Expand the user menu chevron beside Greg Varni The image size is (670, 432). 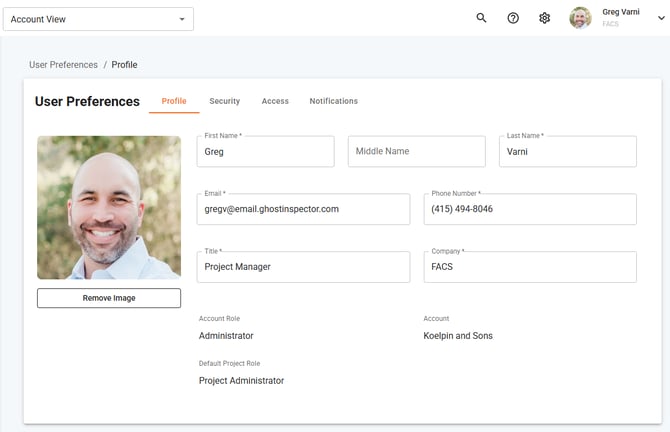point(661,18)
